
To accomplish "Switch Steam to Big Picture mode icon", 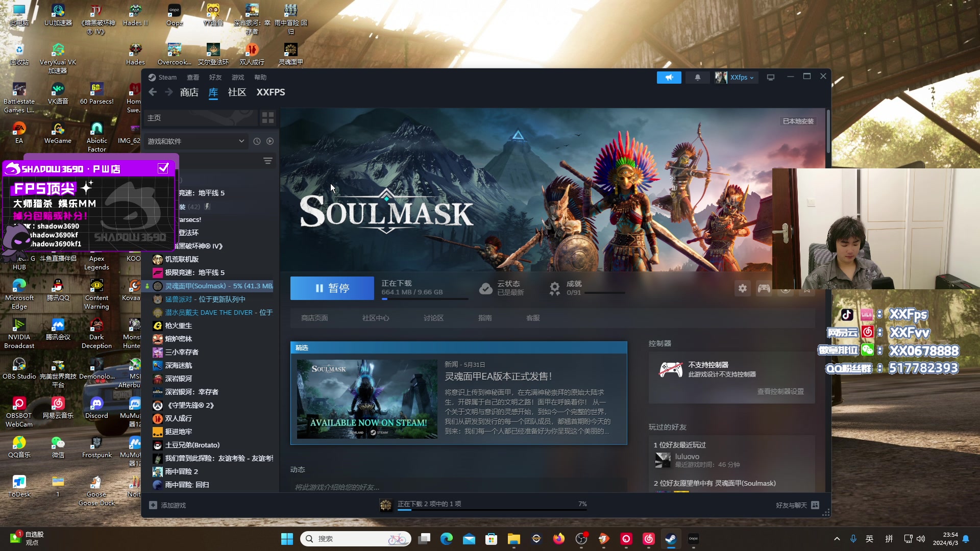I will (x=771, y=78).
